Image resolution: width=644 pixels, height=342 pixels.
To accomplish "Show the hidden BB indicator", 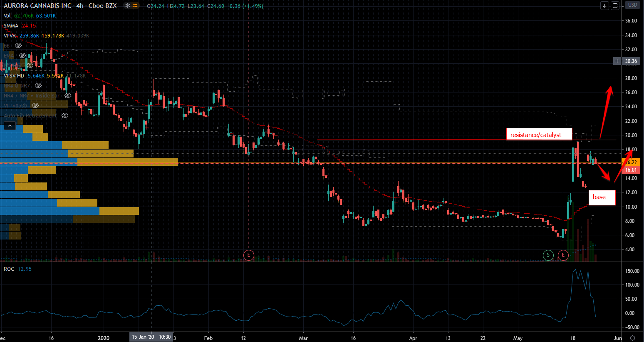I will pyautogui.click(x=18, y=45).
